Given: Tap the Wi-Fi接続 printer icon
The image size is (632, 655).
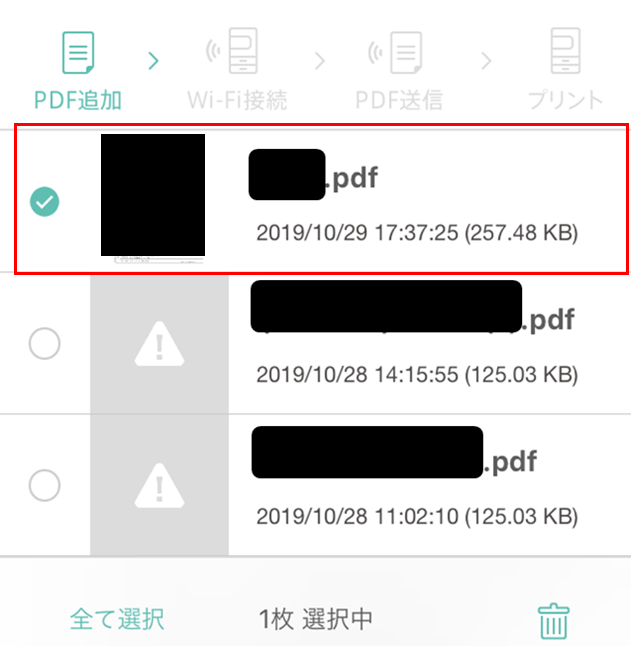Looking at the screenshot, I should point(232,51).
